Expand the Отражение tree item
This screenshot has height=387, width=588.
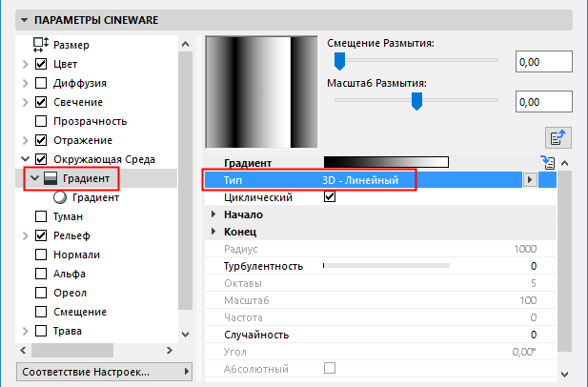point(24,140)
